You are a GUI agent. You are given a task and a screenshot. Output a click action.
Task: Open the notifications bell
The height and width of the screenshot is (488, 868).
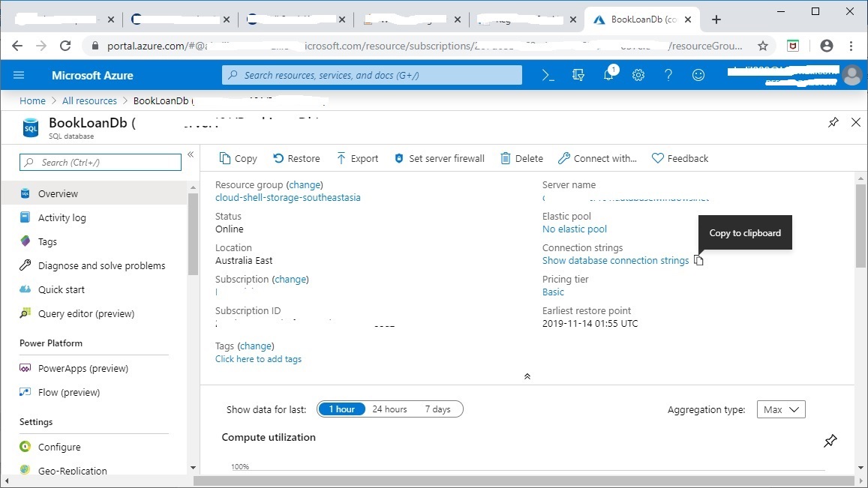608,75
